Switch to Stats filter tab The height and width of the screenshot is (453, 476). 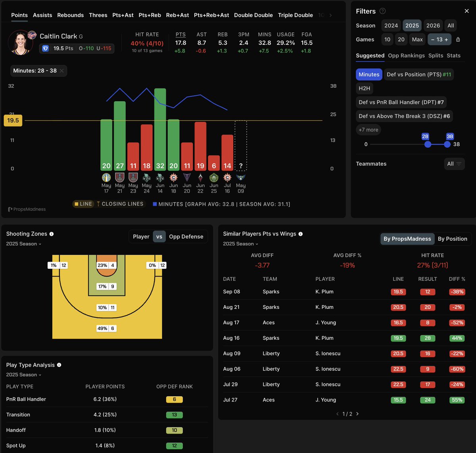pos(453,56)
